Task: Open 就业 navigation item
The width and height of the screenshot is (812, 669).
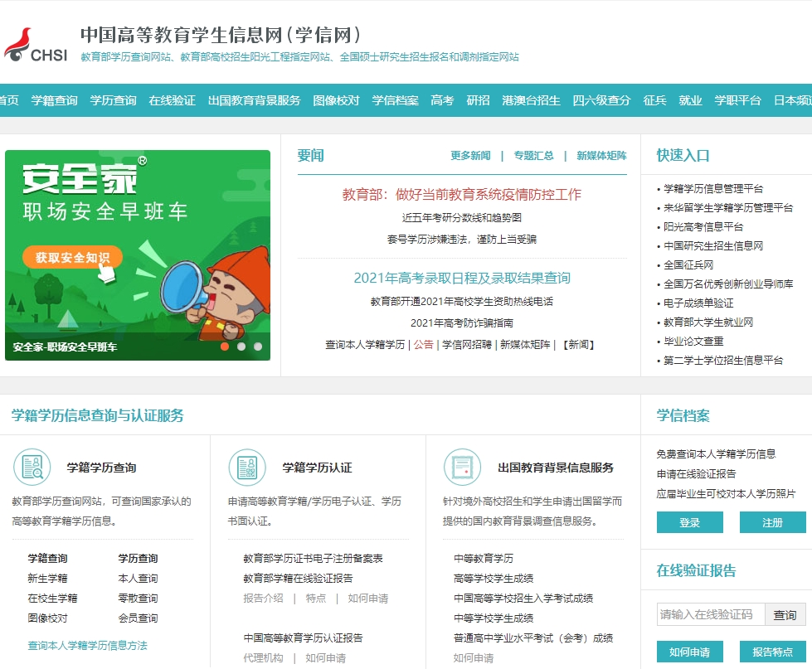Action: 690,100
